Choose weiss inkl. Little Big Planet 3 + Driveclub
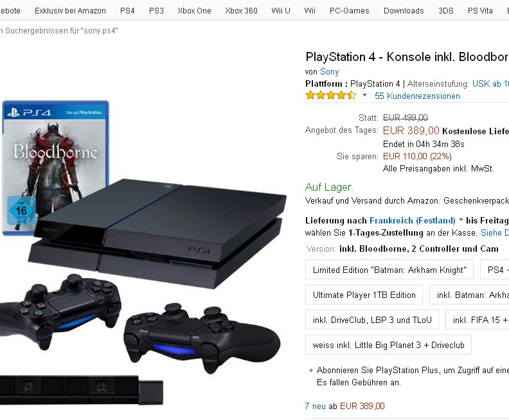The image size is (509, 420). [x=388, y=345]
